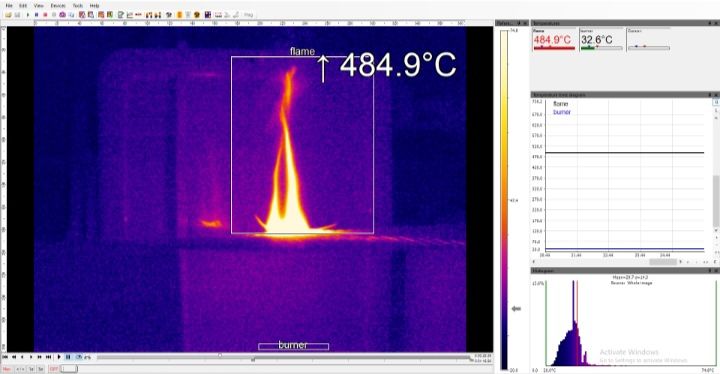Click the red OFF button in status bar
This screenshot has width=720, height=374.
point(54,369)
